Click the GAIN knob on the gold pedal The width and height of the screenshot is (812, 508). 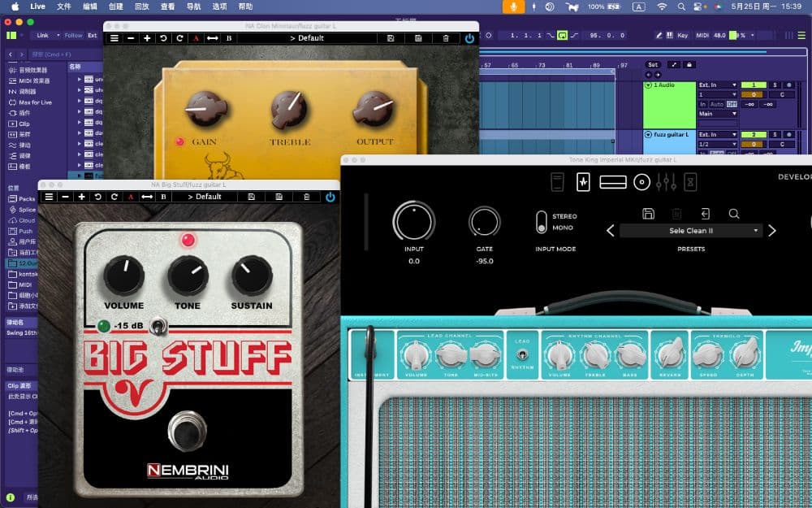click(x=206, y=110)
